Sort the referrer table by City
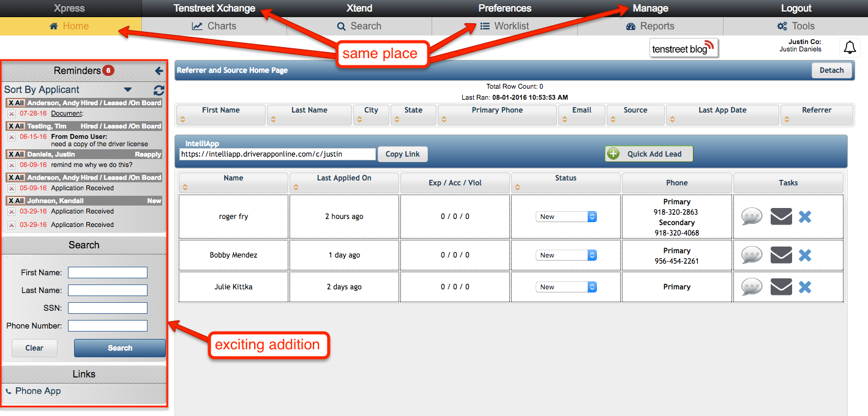Image resolution: width=868 pixels, height=416 pixels. point(359,119)
